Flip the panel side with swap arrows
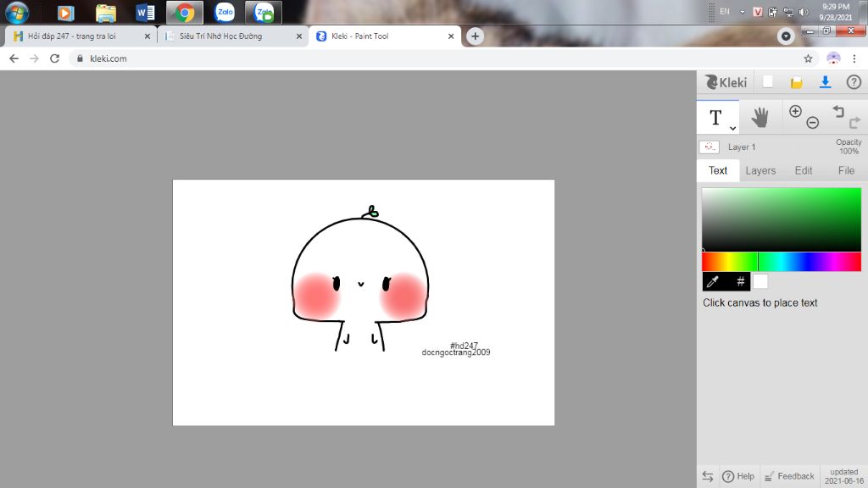Image resolution: width=868 pixels, height=488 pixels. [x=708, y=476]
